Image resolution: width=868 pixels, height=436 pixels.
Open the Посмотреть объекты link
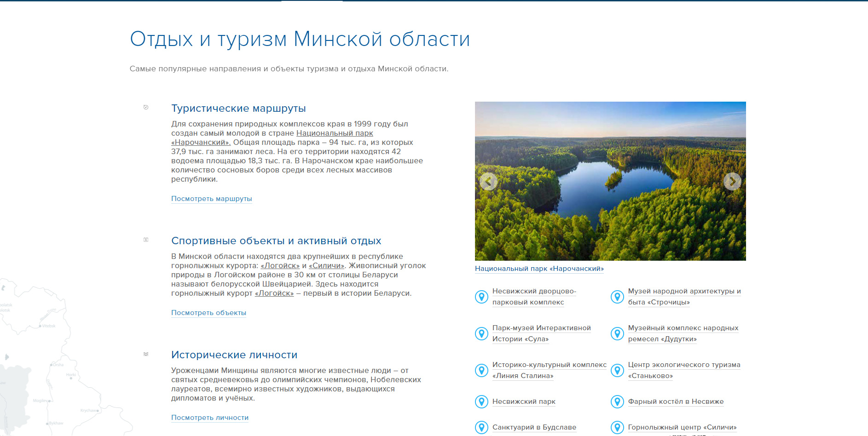208,313
